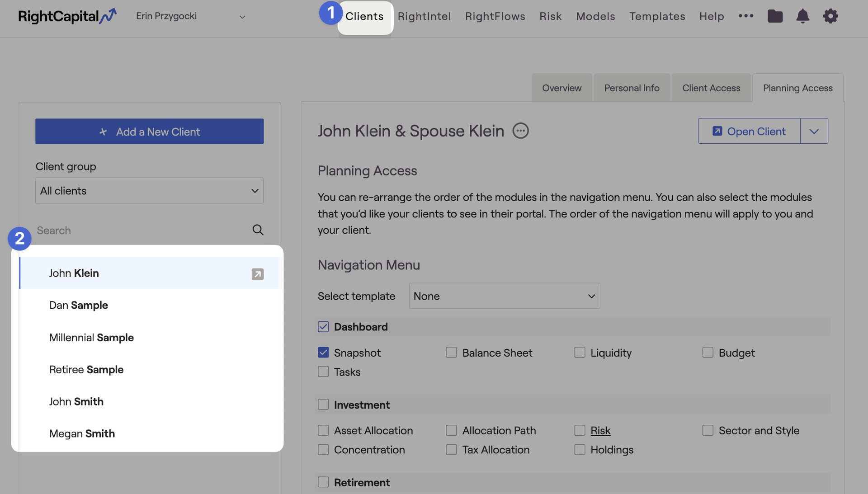Open the advisor Erin Przygocki dropdown
The height and width of the screenshot is (494, 868).
pos(190,16)
